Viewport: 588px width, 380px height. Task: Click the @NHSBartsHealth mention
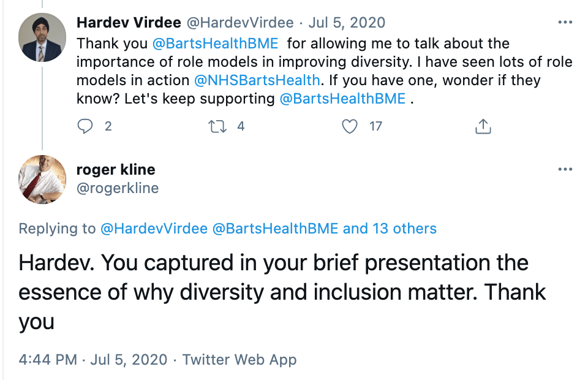click(257, 80)
